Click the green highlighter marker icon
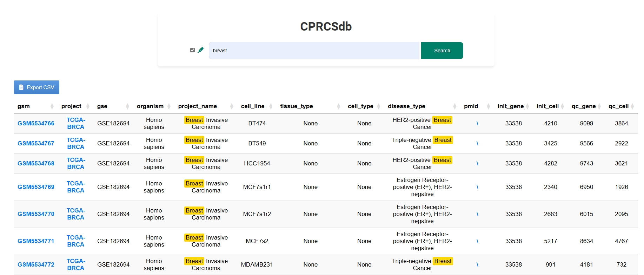The height and width of the screenshot is (275, 644). click(200, 50)
